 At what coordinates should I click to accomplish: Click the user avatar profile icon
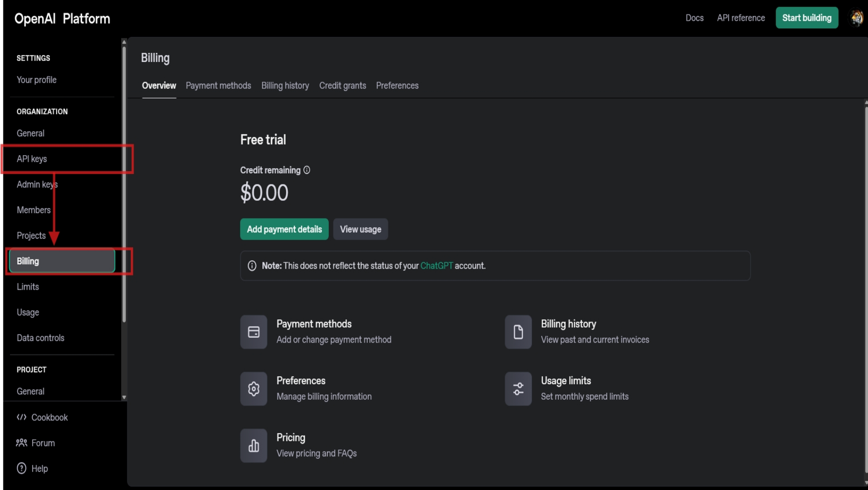pyautogui.click(x=857, y=18)
